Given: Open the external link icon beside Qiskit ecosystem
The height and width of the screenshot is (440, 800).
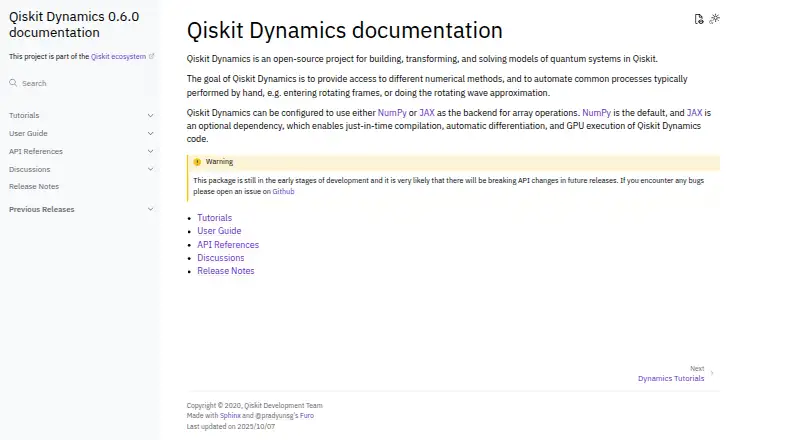Looking at the screenshot, I should (152, 56).
